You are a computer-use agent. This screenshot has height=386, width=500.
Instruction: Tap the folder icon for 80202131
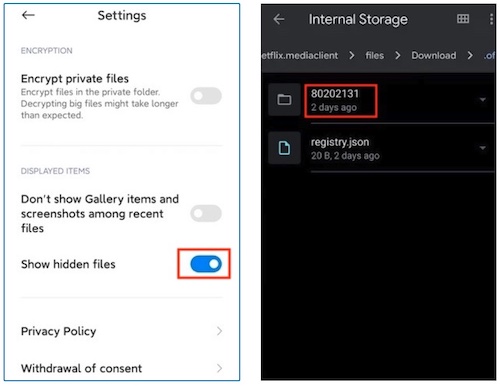(284, 100)
